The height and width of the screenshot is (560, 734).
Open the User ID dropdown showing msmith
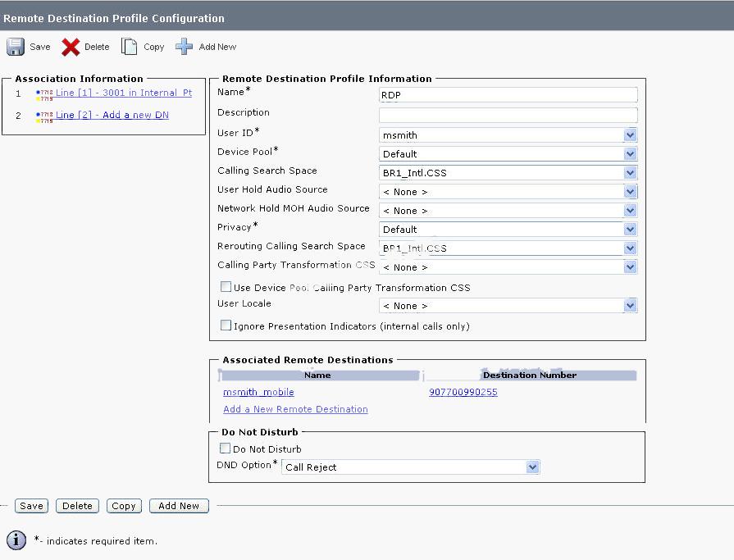tap(508, 135)
